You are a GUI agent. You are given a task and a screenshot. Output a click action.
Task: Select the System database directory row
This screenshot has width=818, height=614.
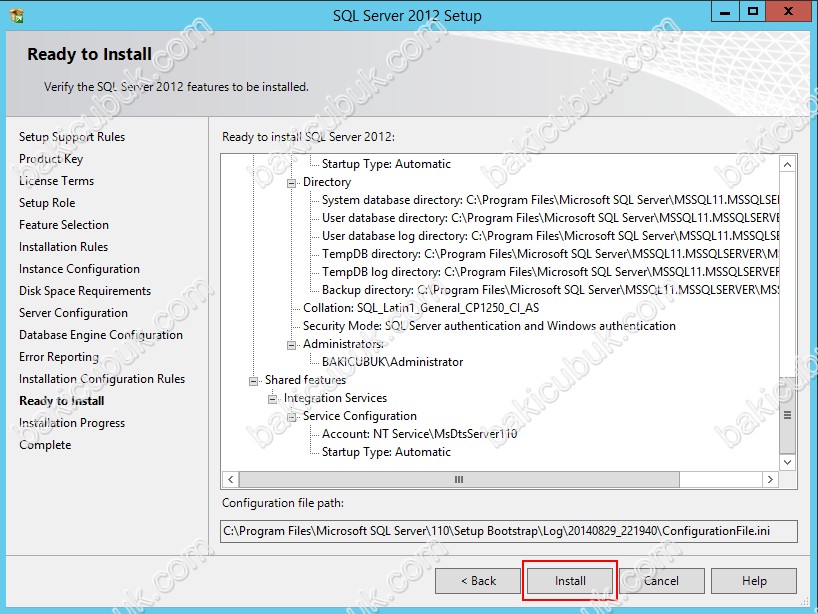point(550,200)
